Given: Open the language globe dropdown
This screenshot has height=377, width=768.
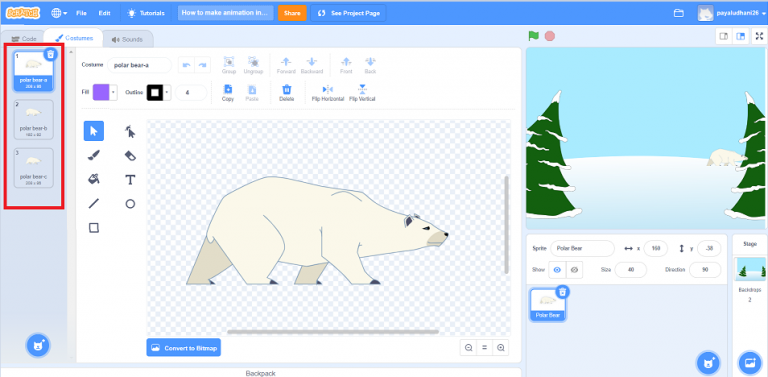Looking at the screenshot, I should pyautogui.click(x=59, y=13).
